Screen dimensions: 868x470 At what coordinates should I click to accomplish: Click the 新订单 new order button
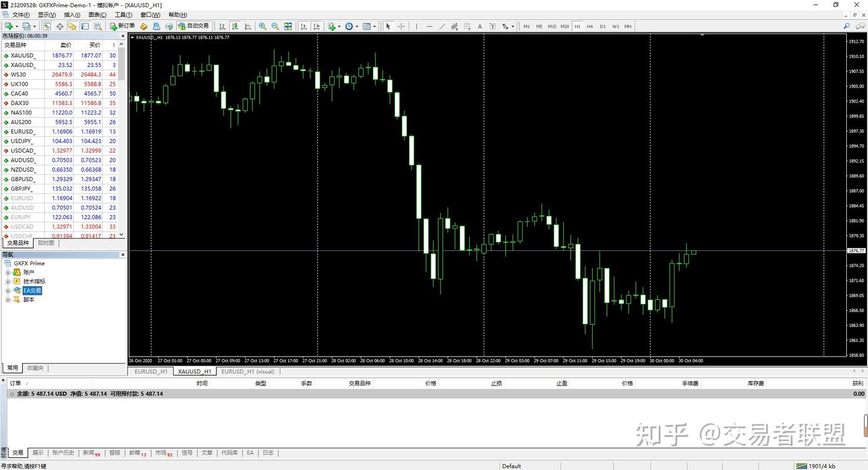click(x=122, y=26)
